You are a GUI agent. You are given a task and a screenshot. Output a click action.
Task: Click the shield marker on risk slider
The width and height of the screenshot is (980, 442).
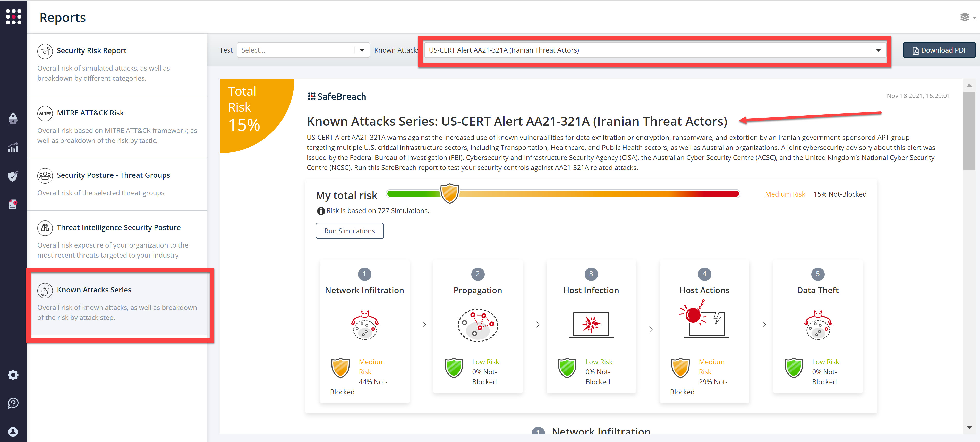(x=449, y=193)
